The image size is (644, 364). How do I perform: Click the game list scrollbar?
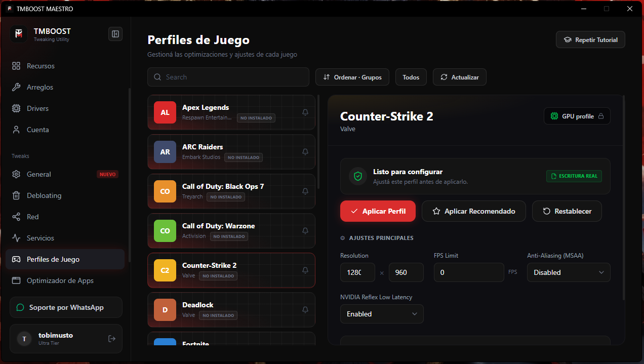[318, 142]
